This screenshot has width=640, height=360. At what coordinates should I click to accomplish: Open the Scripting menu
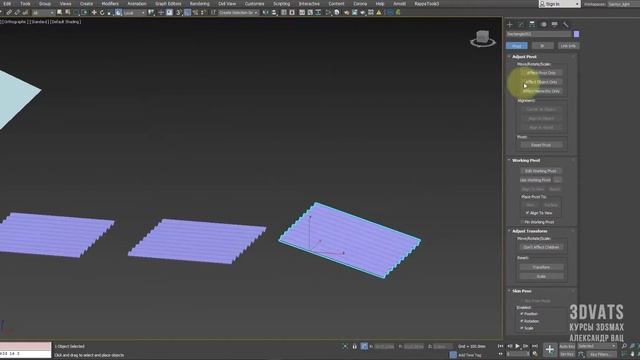[281, 4]
